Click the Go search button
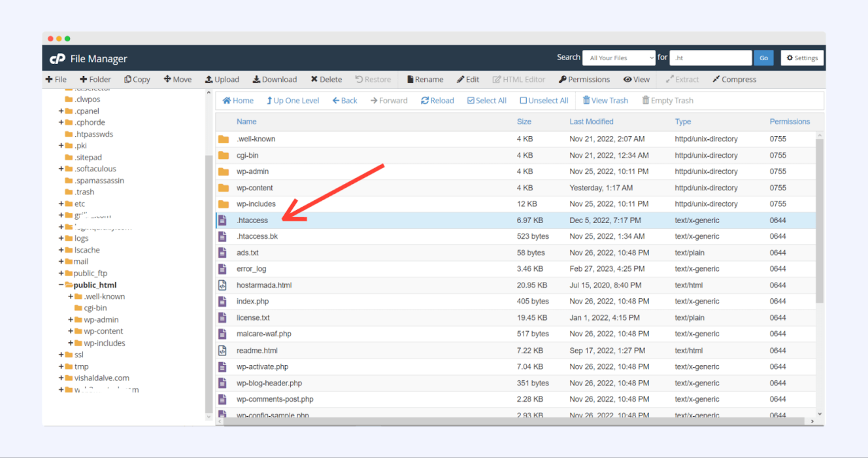Viewport: 868px width, 458px height. pyautogui.click(x=763, y=58)
